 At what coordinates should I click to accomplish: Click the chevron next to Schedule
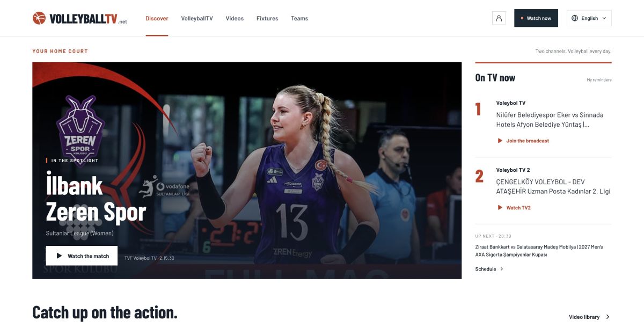pyautogui.click(x=502, y=269)
